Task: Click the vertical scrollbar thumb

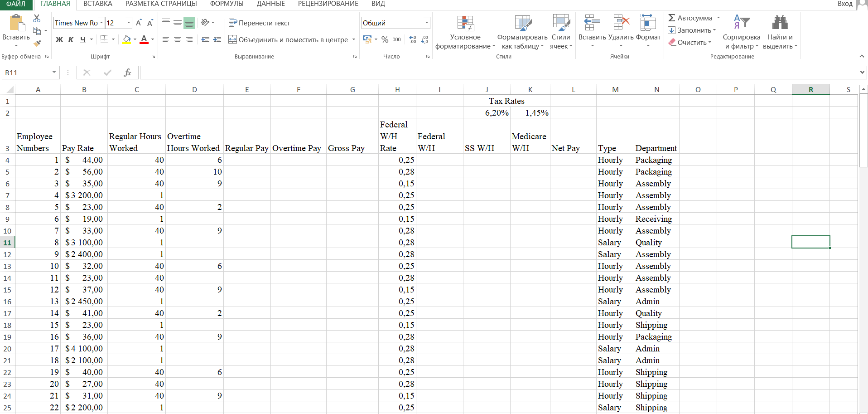Action: (x=863, y=132)
